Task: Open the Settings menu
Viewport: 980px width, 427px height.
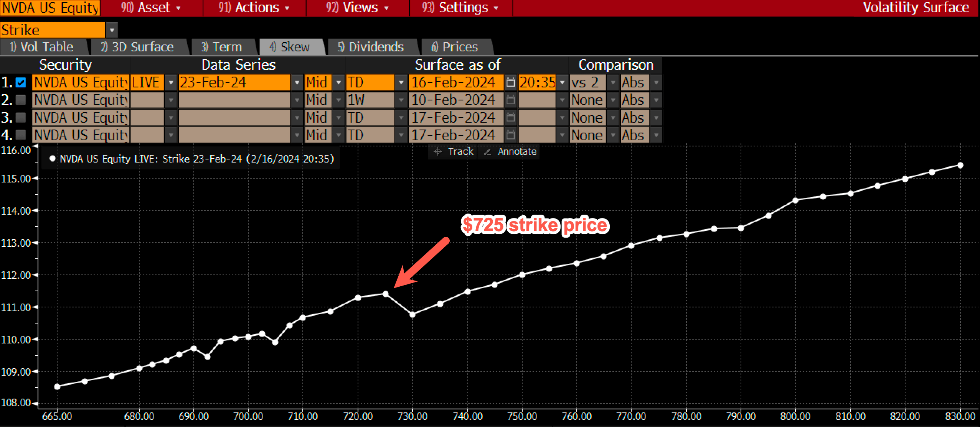Action: tap(460, 8)
